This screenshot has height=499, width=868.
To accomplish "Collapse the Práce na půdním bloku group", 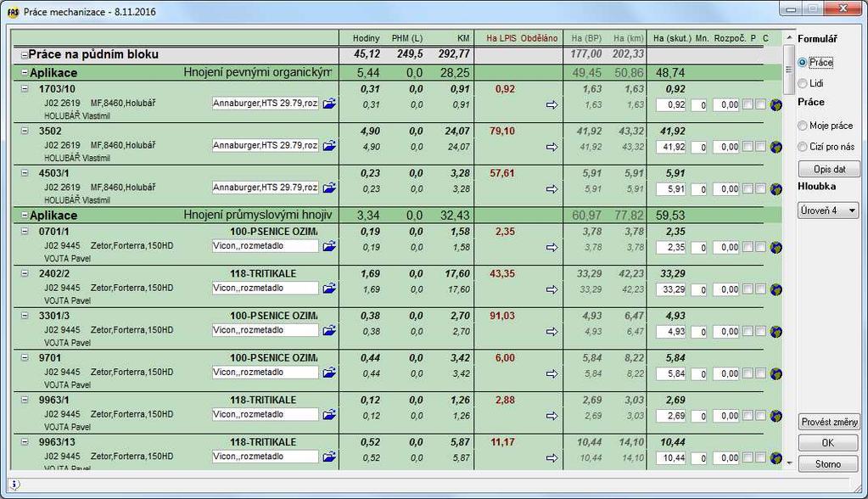I will (25, 55).
